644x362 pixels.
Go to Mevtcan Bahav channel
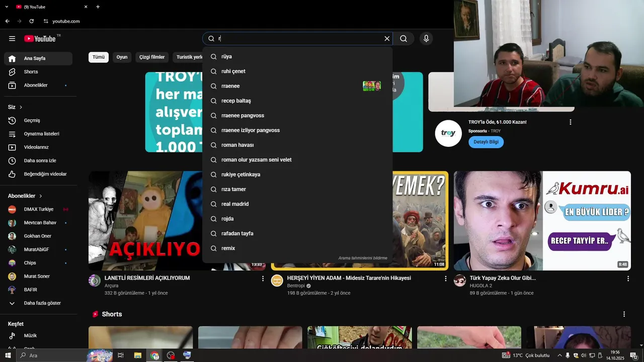tap(38, 223)
